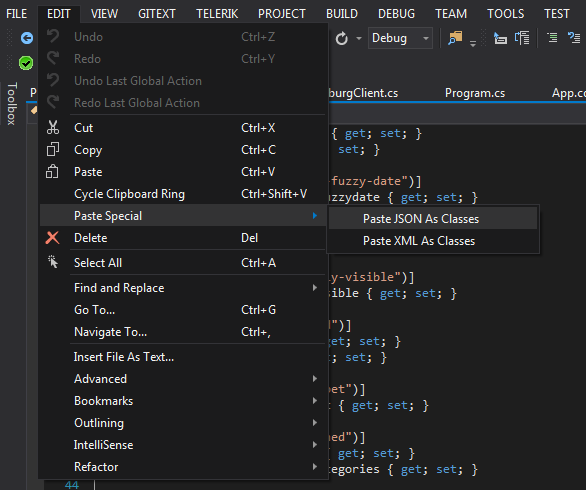Choose Navigate To... menu entry
586x490 pixels.
(x=183, y=332)
